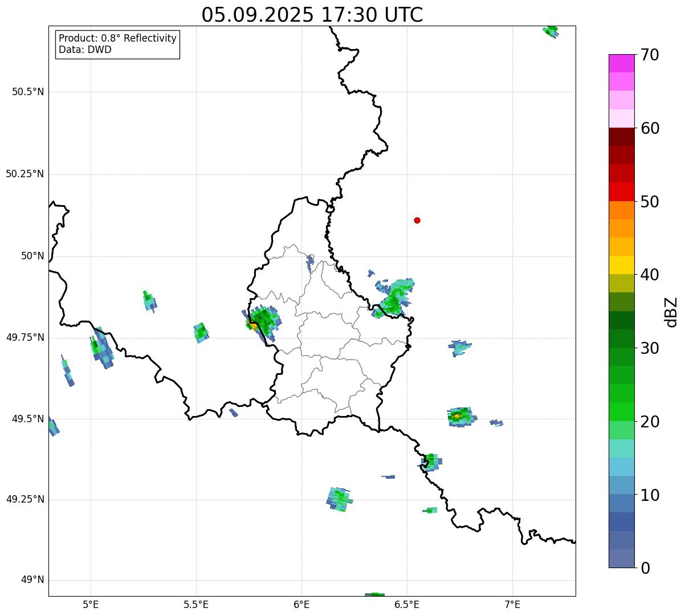
Task: Click the title text 05.09.2025 17:30 UTC
Action: [x=312, y=15]
